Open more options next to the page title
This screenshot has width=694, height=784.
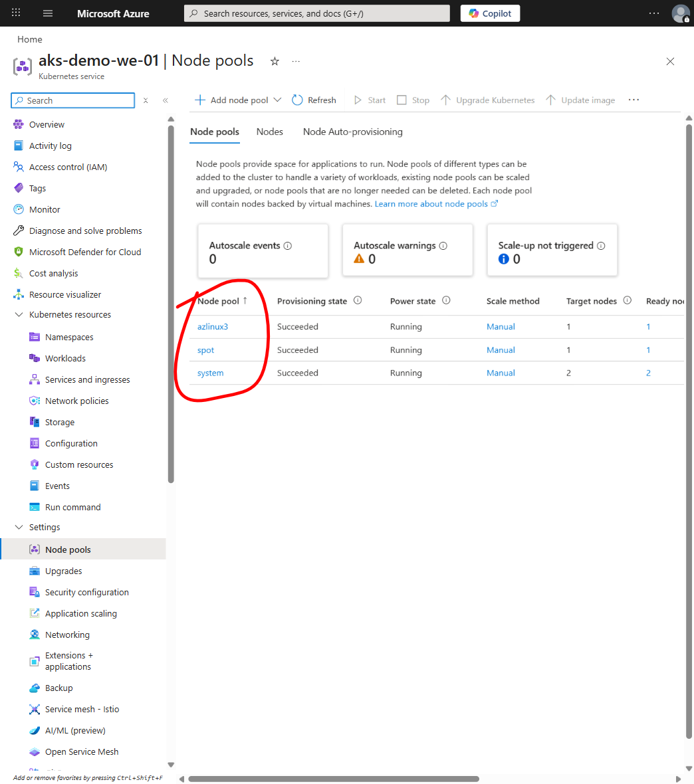296,62
